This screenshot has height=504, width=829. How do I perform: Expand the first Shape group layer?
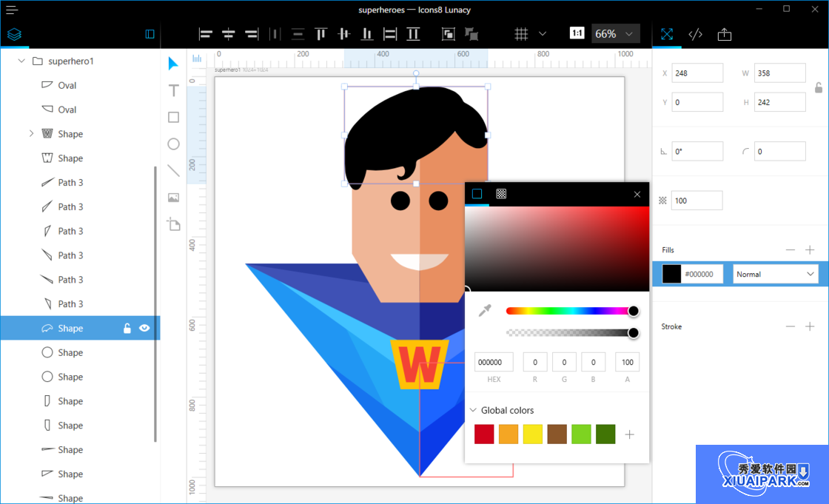tap(31, 133)
